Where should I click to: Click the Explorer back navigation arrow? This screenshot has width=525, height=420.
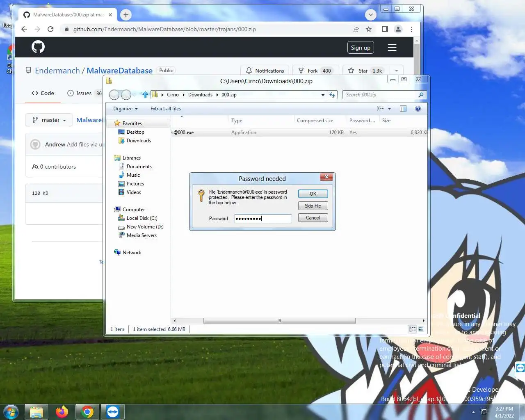click(x=114, y=95)
